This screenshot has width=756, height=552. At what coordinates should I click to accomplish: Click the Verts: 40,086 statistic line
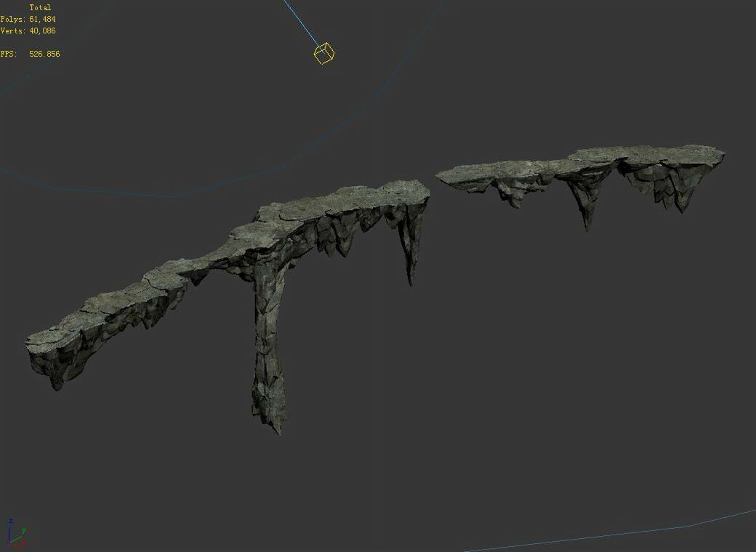(29, 31)
